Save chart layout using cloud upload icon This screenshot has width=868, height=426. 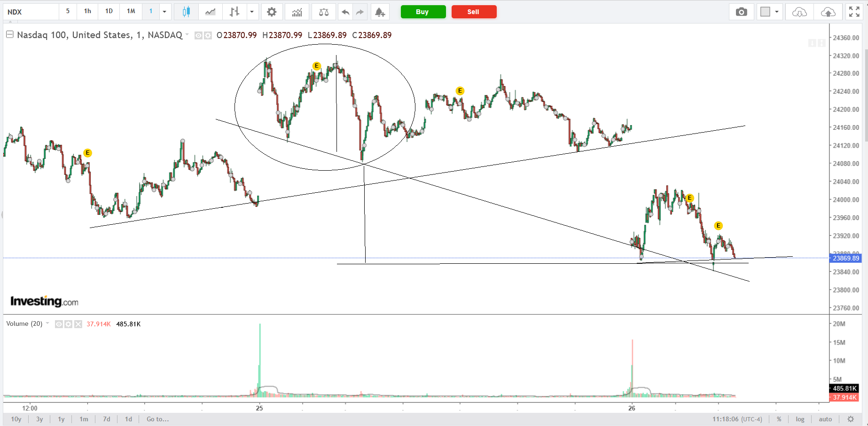tap(828, 12)
